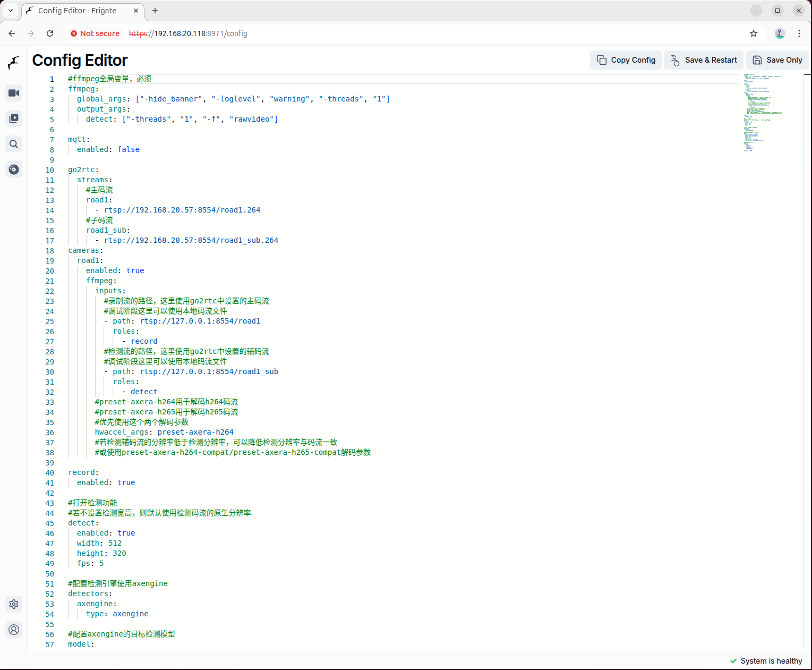Image resolution: width=812 pixels, height=670 pixels.
Task: Open the Explore search page
Action: [x=14, y=144]
